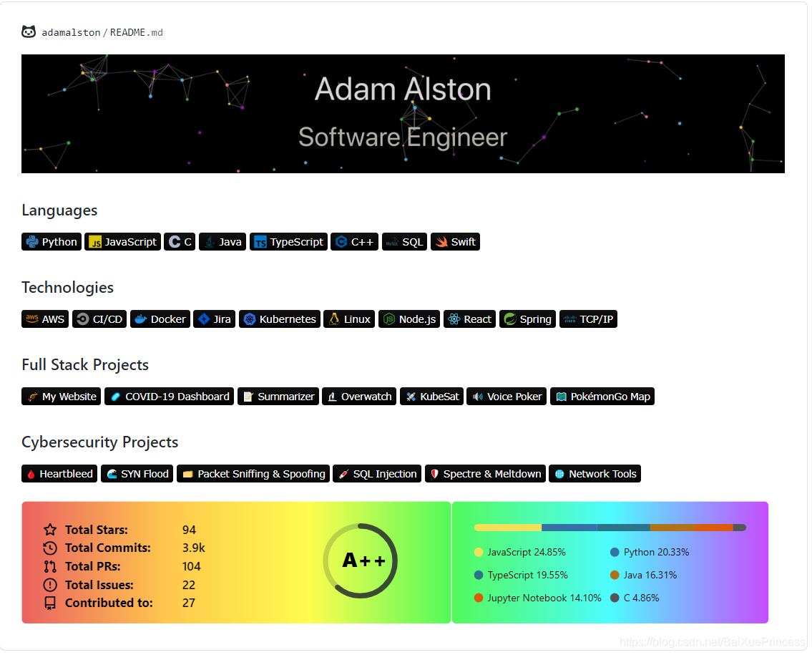The image size is (812, 655).
Task: Click the GitHub cat icon beside adamalston
Action: (29, 32)
